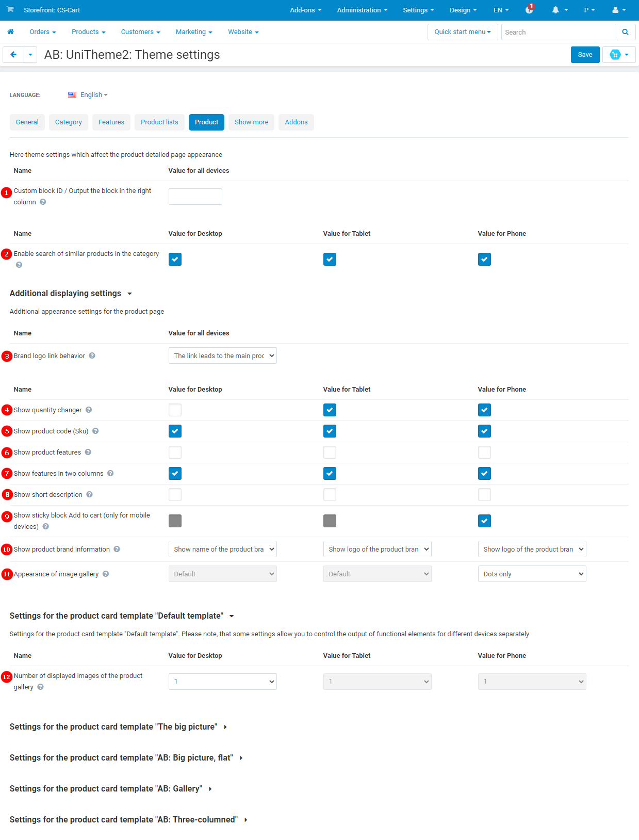This screenshot has height=840, width=639.
Task: Click help icon next to Show quantity changer
Action: pos(89,410)
